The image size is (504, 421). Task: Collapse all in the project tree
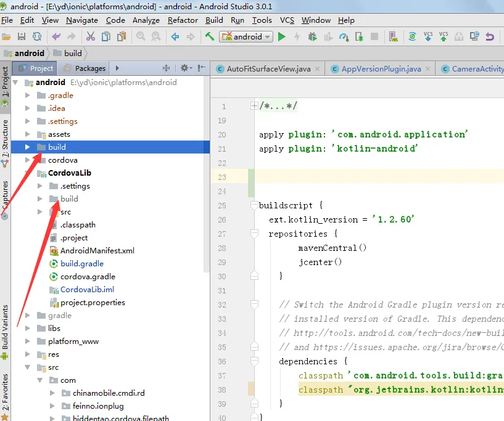[166, 68]
